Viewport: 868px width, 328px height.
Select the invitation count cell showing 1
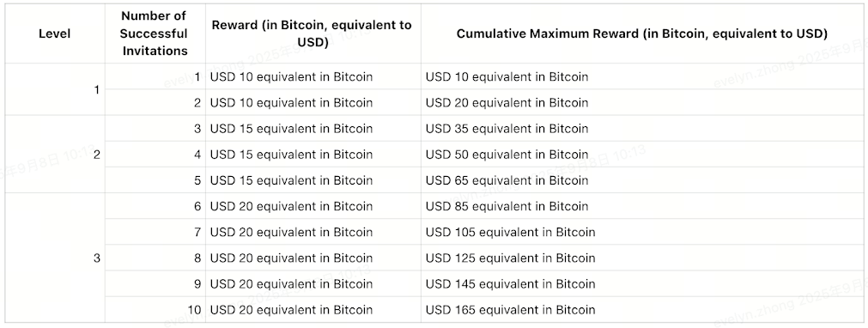click(x=155, y=76)
